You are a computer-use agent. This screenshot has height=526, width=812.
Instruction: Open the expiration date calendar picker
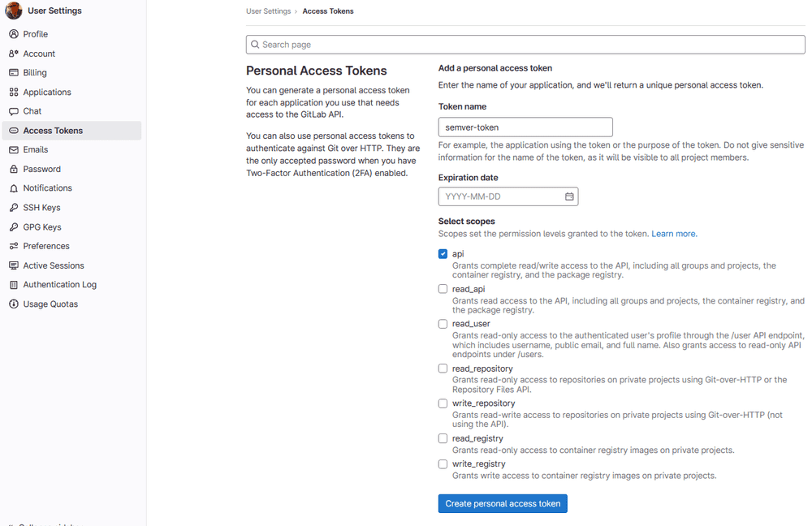pos(569,196)
